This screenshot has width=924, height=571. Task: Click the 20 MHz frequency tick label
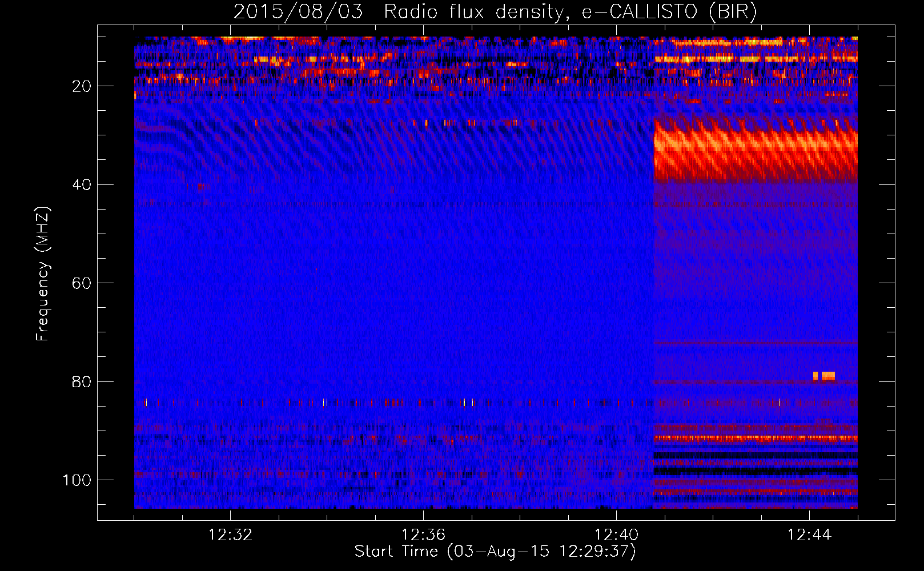(82, 86)
